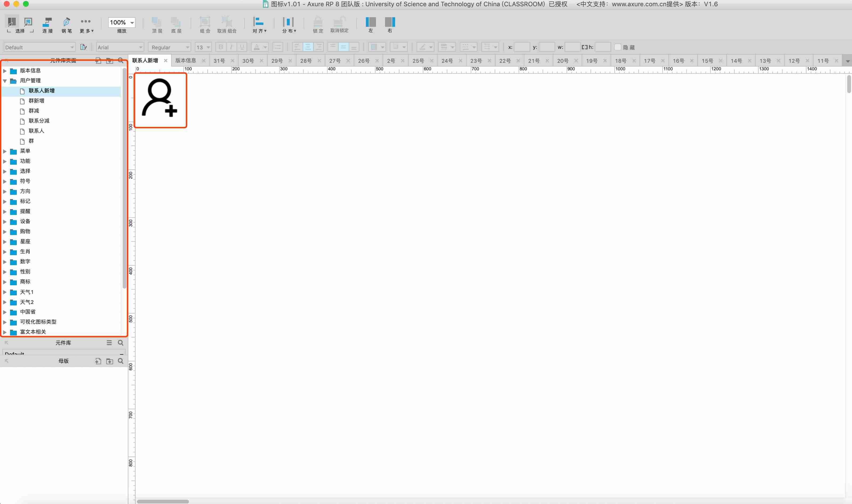The height and width of the screenshot is (504, 852).
Task: Switch to the 版本信息 tab
Action: point(186,60)
